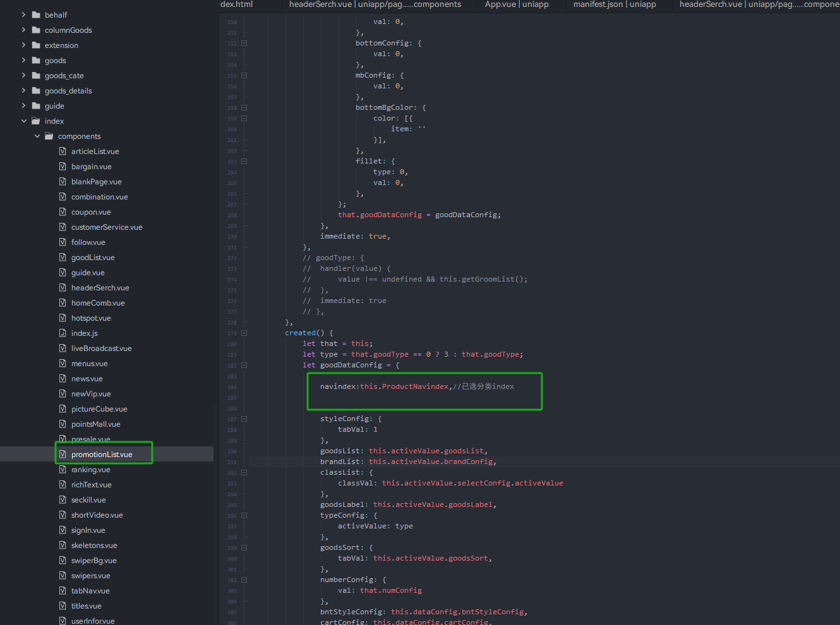Screen dimensions: 840x625
Task: Expand the guide folder chevron
Action: (x=24, y=105)
